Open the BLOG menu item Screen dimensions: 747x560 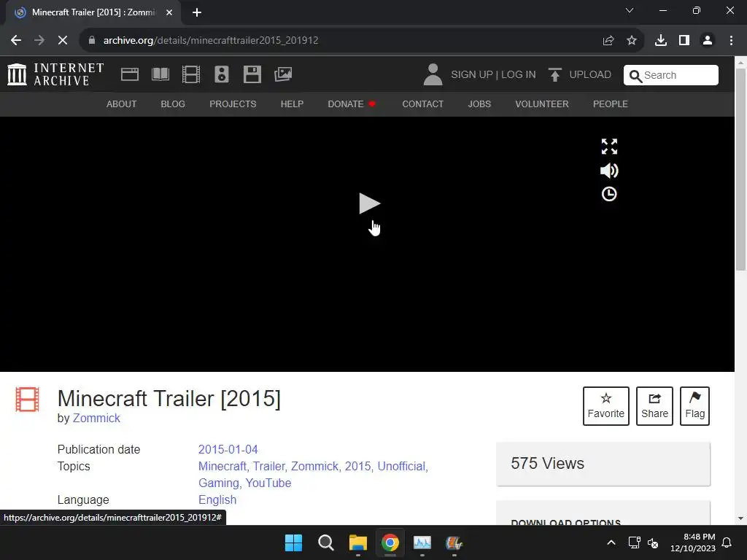tap(173, 104)
